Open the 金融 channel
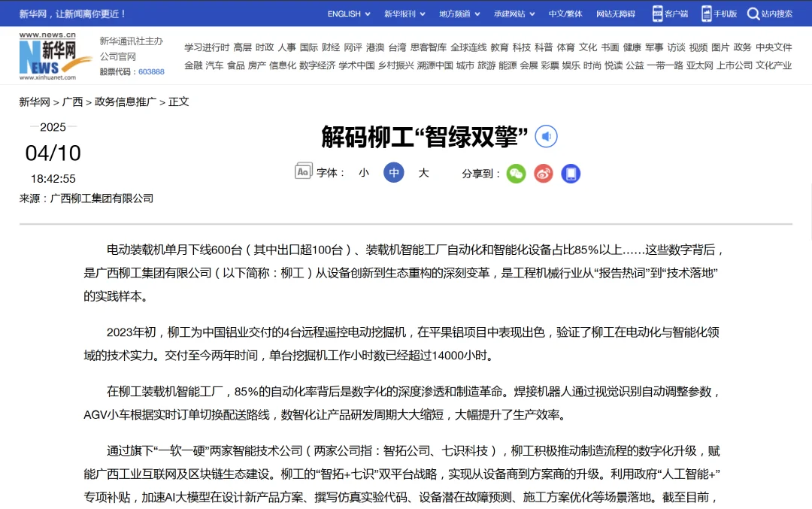Viewport: 812px width, 509px height. pyautogui.click(x=193, y=65)
